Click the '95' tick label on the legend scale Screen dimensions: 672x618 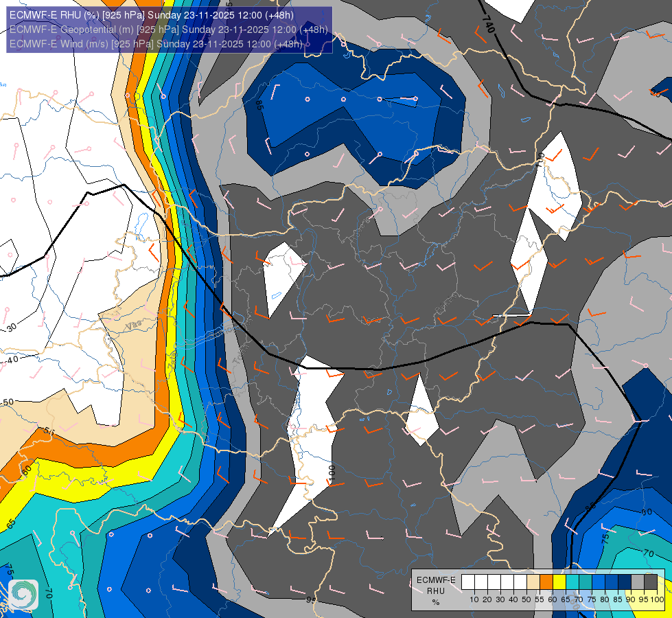click(644, 599)
